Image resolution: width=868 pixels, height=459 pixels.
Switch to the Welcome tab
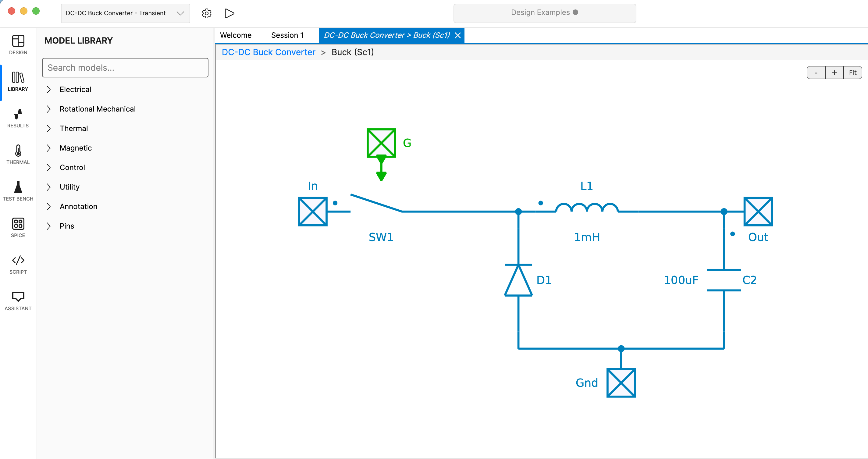(236, 35)
